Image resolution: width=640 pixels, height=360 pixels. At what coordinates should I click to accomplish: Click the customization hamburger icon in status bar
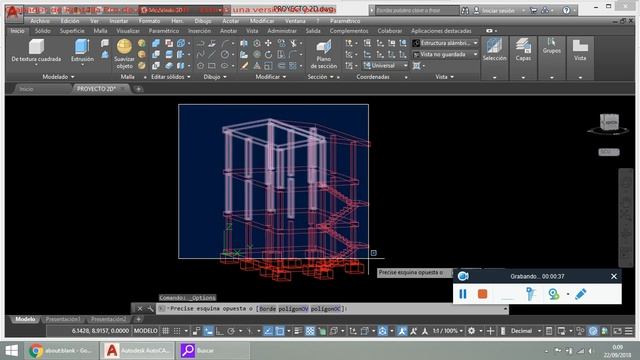[x=629, y=331]
